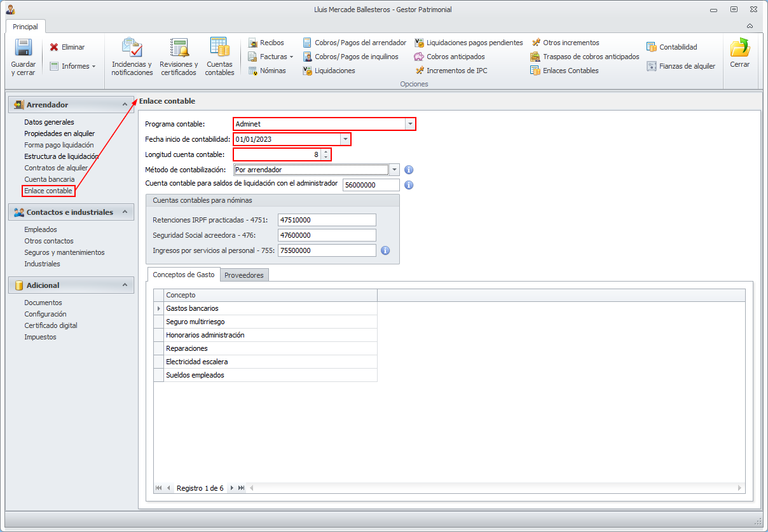This screenshot has width=768, height=532.
Task: Open Incrementos de IPC
Action: click(x=451, y=71)
